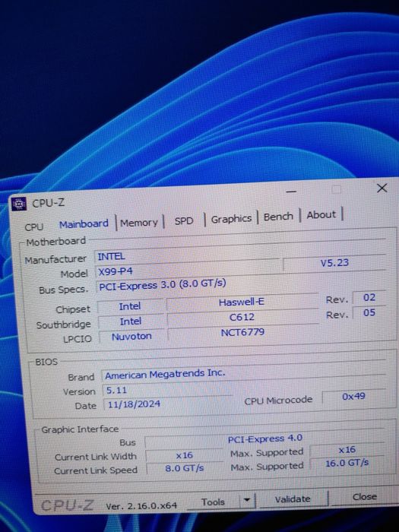Open the About tab

(x=321, y=215)
